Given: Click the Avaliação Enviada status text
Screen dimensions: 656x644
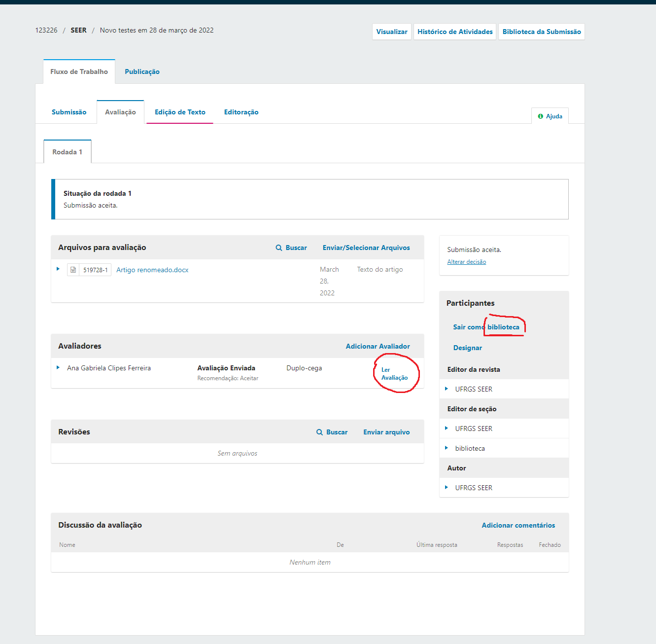Looking at the screenshot, I should pyautogui.click(x=226, y=368).
